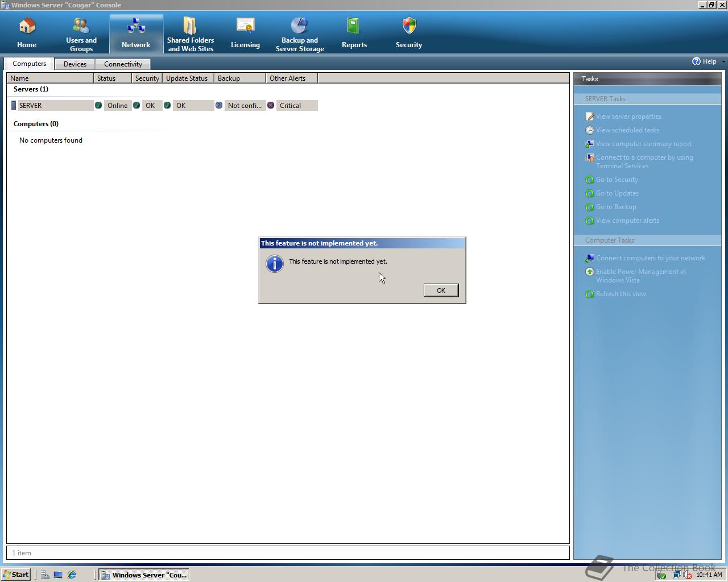Click Connect computers to your network link

(x=651, y=258)
